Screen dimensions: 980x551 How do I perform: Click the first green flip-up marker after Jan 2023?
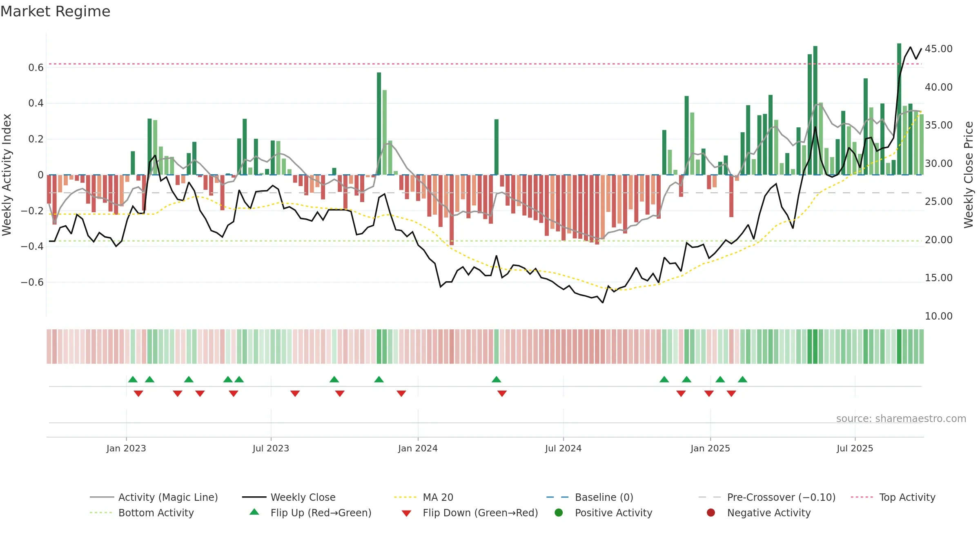pos(133,379)
